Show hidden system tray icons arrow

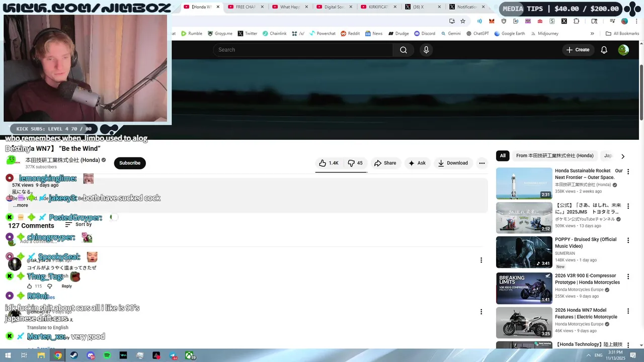click(x=588, y=355)
